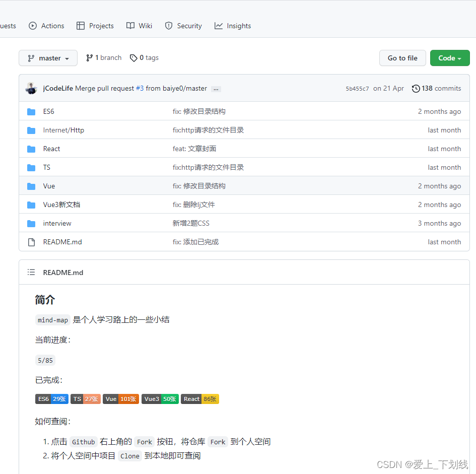476x474 pixels.
Task: Open the React folder icon
Action: pos(31,149)
